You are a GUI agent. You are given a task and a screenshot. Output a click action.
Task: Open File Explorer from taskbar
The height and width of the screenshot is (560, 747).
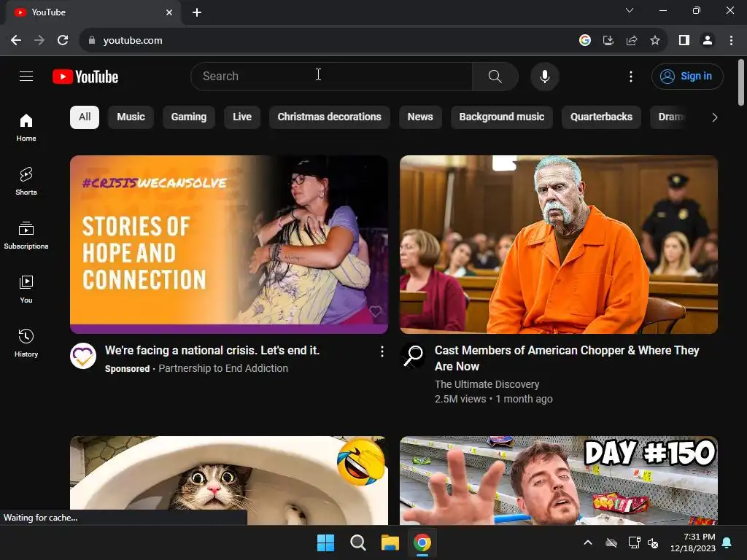390,542
